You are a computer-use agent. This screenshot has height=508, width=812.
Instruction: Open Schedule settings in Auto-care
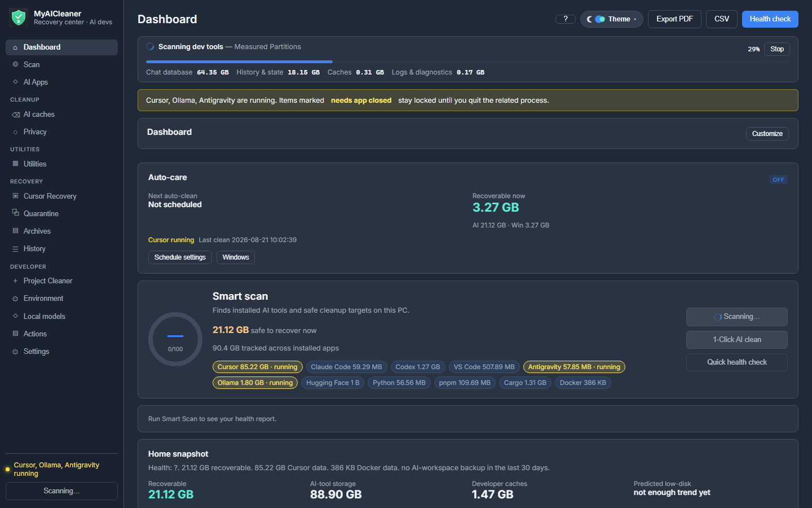point(180,257)
